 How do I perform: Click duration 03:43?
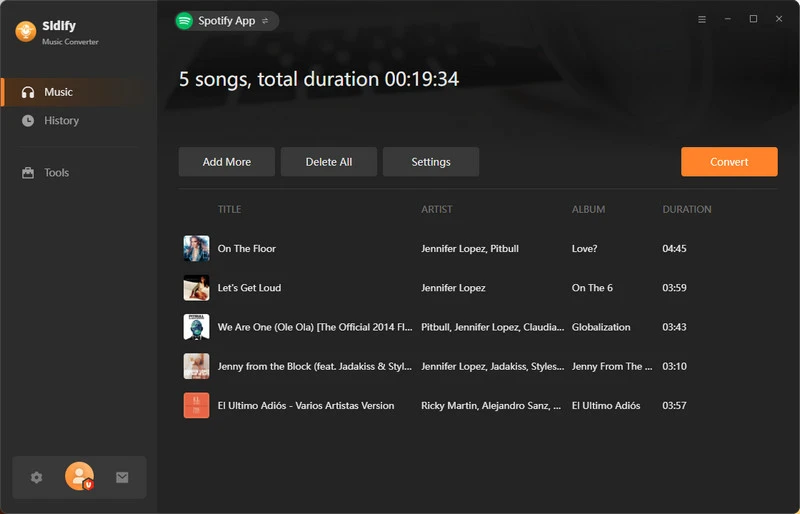pos(674,327)
